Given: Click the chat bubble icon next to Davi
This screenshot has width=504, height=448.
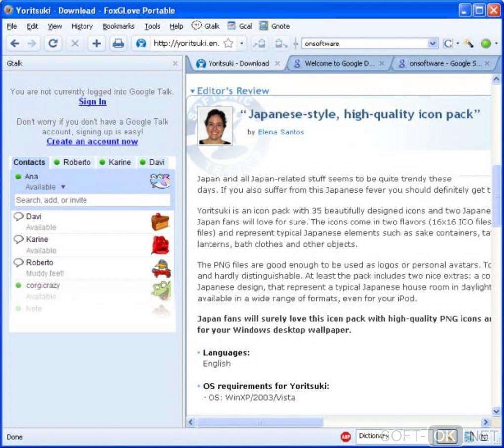Looking at the screenshot, I should [19, 217].
